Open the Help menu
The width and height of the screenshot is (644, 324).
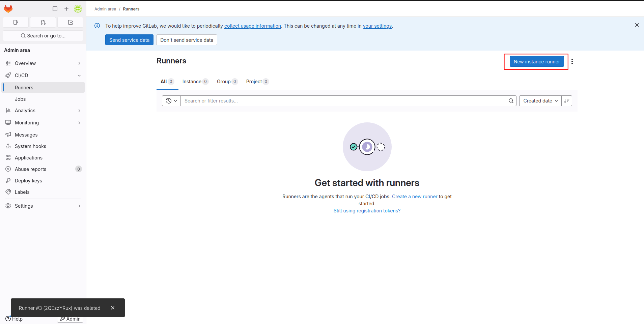(x=14, y=319)
